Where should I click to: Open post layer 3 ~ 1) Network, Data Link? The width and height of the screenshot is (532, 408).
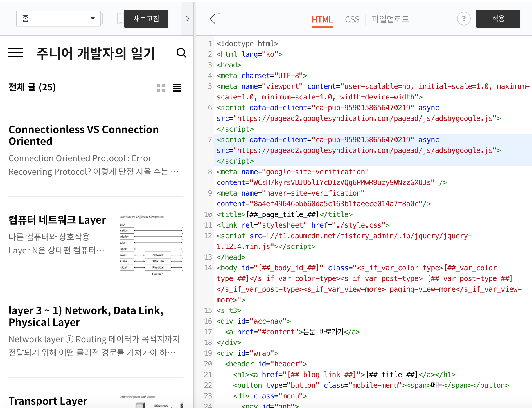(86, 316)
